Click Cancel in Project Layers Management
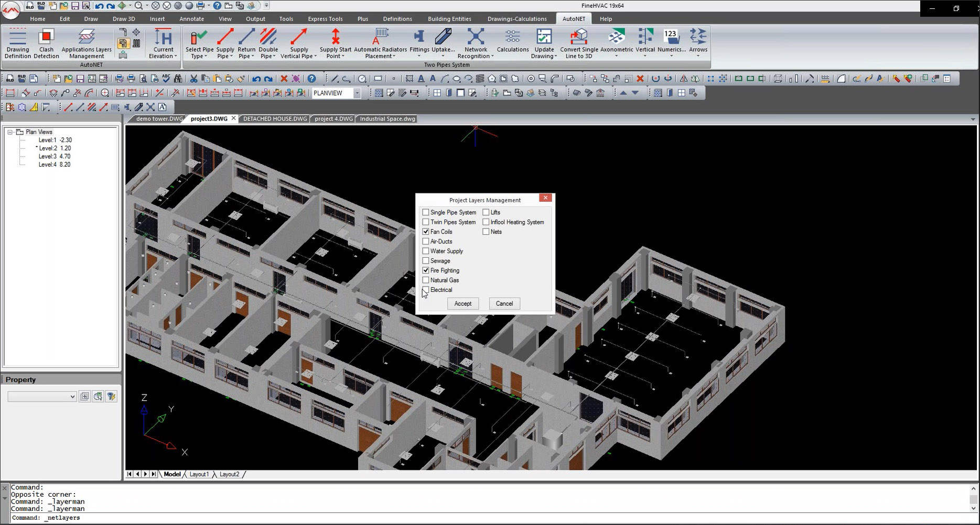 click(x=504, y=303)
